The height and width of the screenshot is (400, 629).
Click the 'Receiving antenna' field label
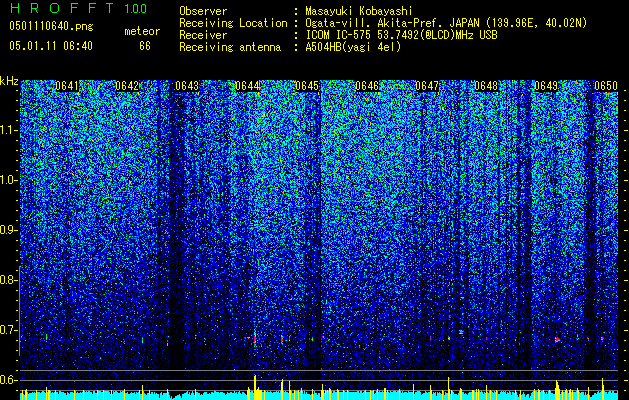click(230, 47)
